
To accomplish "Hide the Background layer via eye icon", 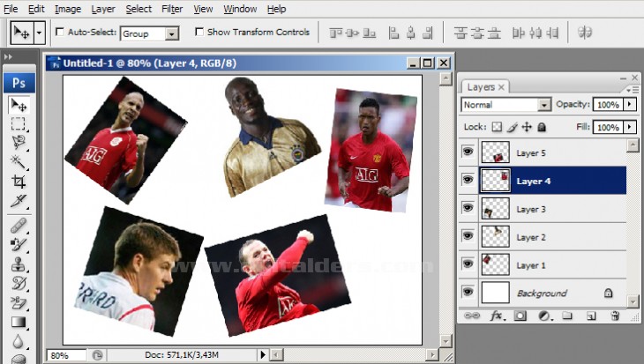I will coord(468,292).
